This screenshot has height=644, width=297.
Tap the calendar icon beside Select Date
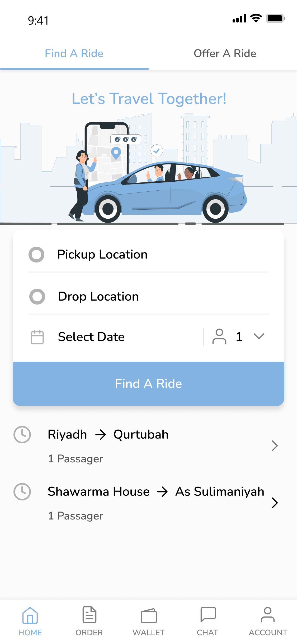point(37,337)
